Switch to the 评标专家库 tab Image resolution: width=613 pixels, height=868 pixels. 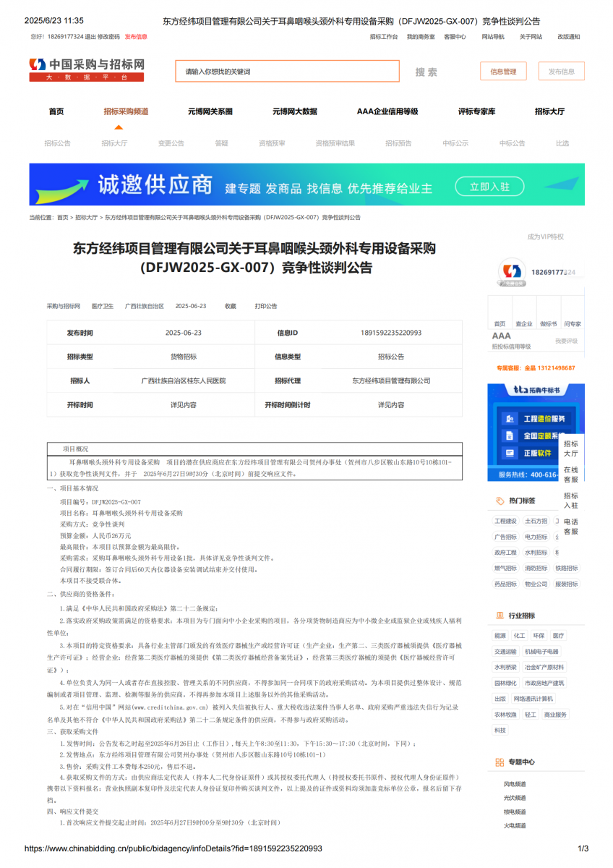click(x=477, y=111)
